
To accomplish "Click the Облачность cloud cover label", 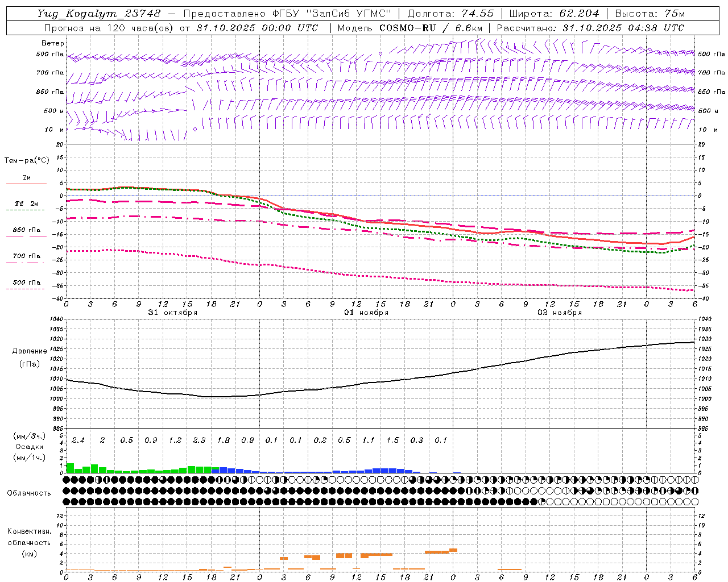I will tap(29, 493).
